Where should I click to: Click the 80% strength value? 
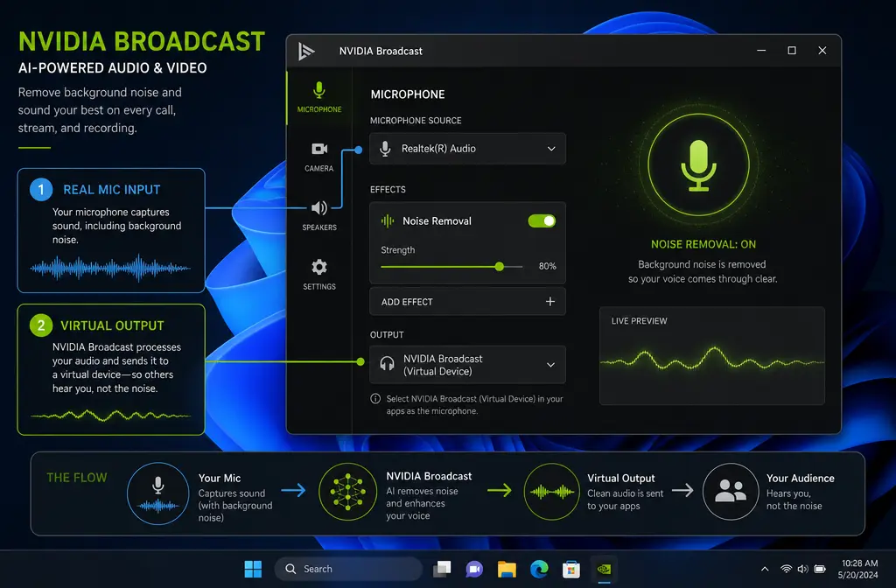pyautogui.click(x=548, y=266)
